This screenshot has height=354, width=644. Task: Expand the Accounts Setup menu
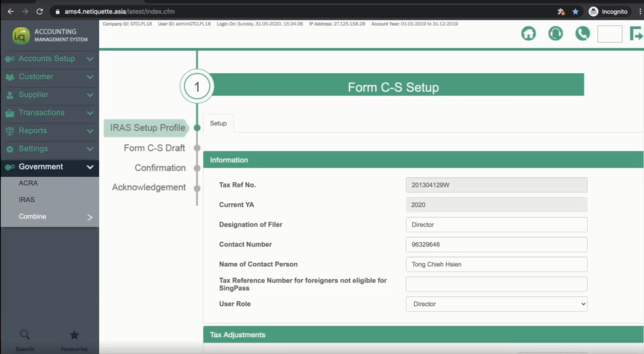(50, 59)
